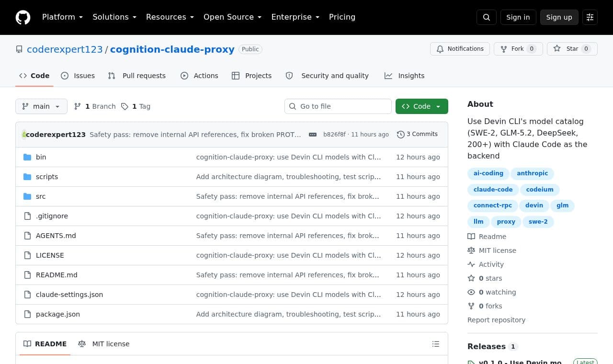Open the Report repository link
This screenshot has width=613, height=364.
pos(496,320)
